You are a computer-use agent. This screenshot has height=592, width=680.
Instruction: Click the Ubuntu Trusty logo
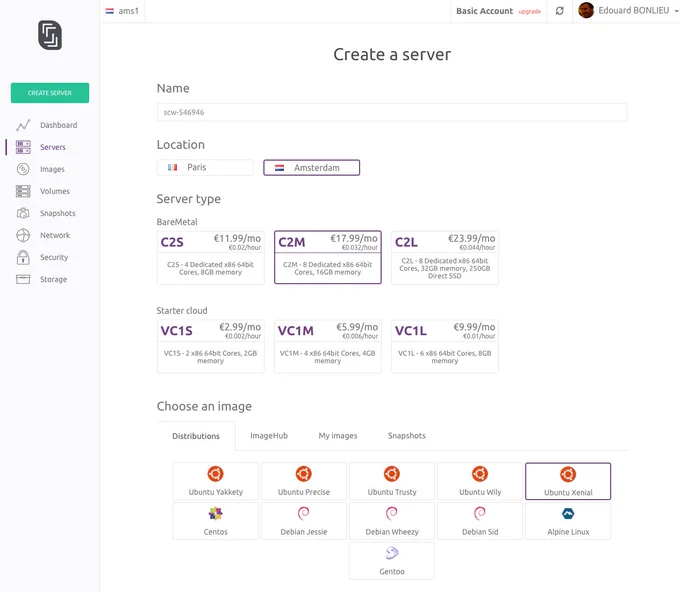(x=392, y=474)
